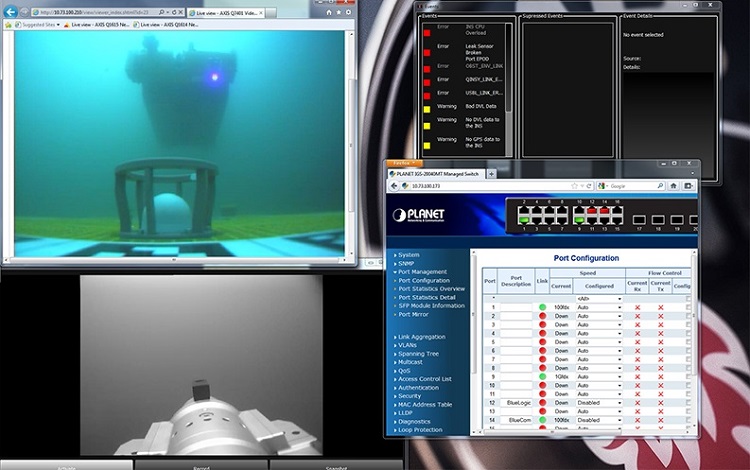The width and height of the screenshot is (750, 470).
Task: Click SFP port 17 on switch panel
Action: pyautogui.click(x=639, y=219)
